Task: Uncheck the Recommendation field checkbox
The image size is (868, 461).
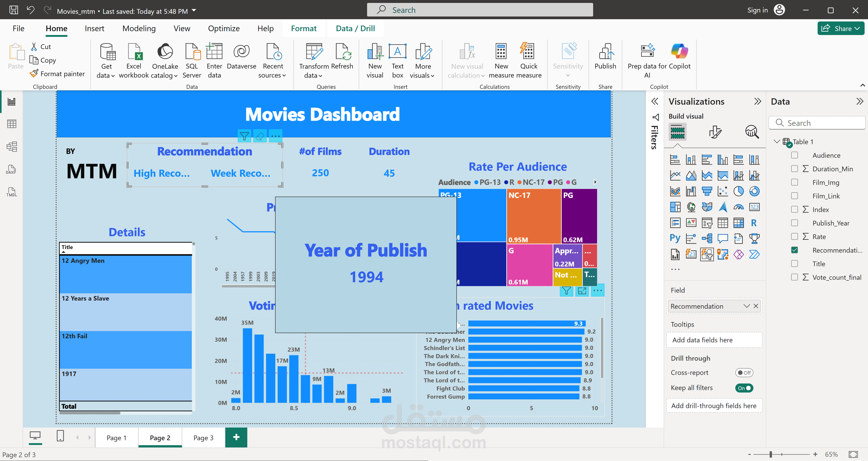Action: pos(794,250)
